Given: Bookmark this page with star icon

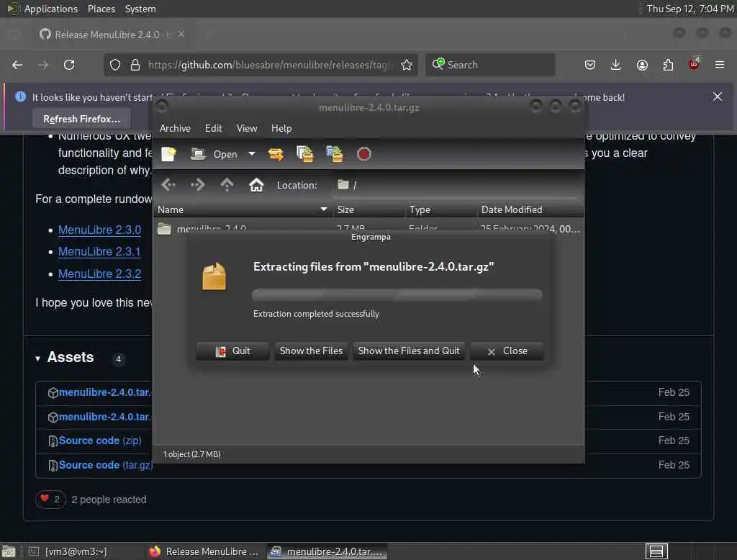Looking at the screenshot, I should [407, 65].
